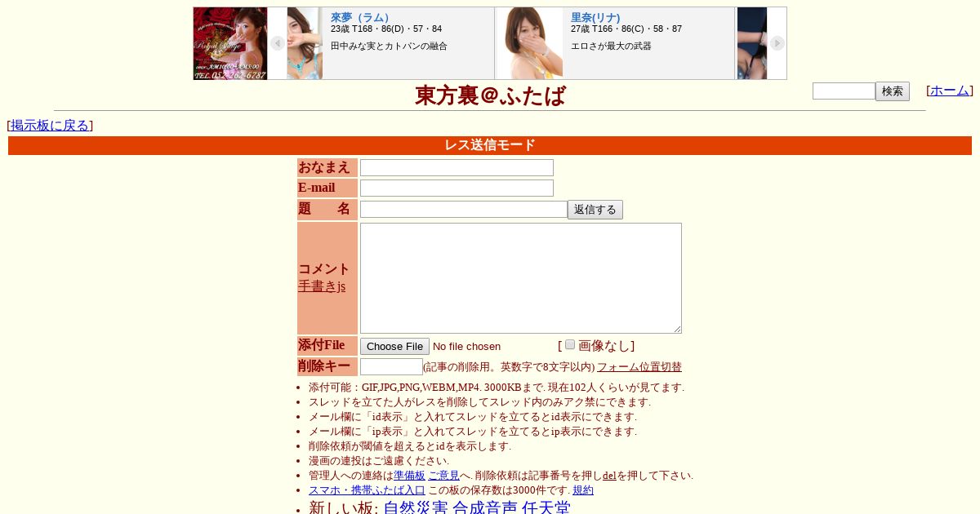Screen dimensions: 980x514
Task: Open スマホ・携帯ふたば入口 link
Action: (x=367, y=490)
